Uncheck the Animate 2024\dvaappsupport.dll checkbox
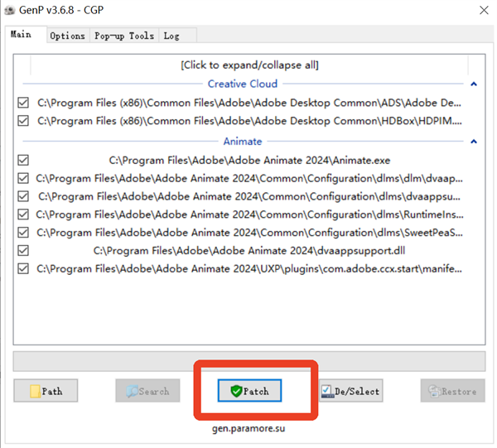The image size is (497, 448). (23, 251)
